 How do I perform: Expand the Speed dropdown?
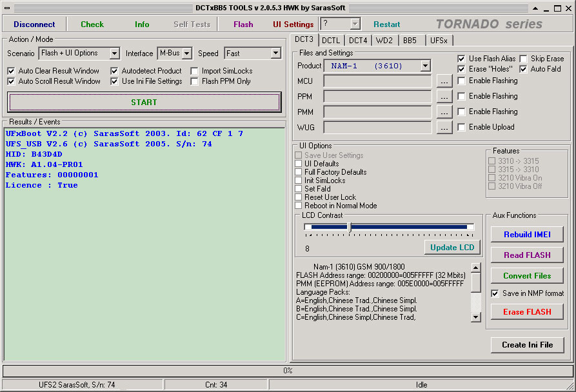[275, 54]
